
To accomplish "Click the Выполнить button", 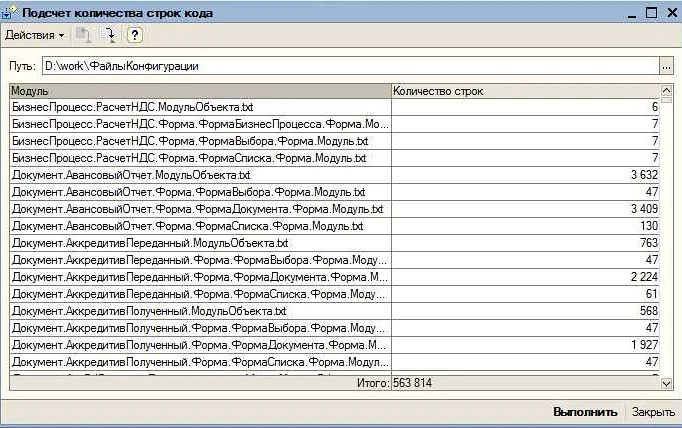I will pyautogui.click(x=585, y=412).
